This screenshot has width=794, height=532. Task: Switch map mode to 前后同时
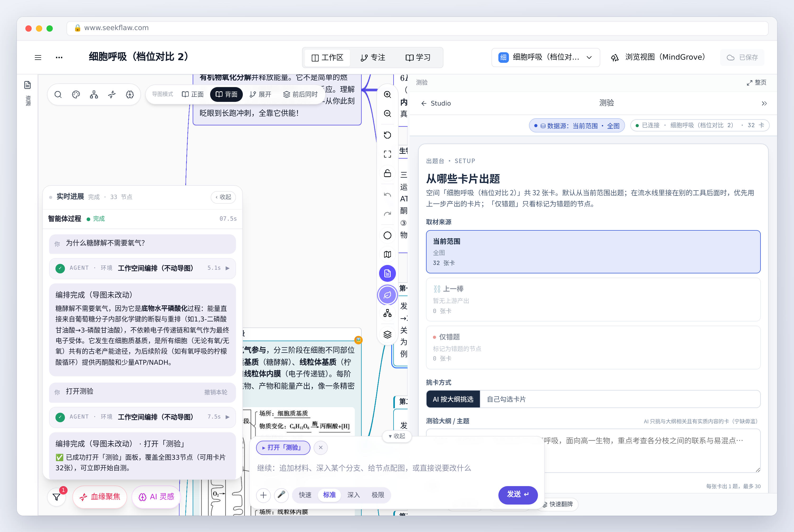coord(300,94)
